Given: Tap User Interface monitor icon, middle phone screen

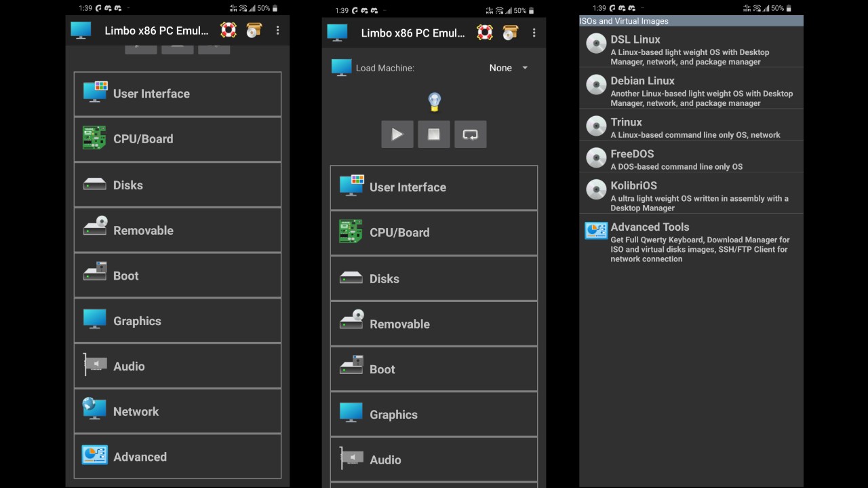Looking at the screenshot, I should pyautogui.click(x=351, y=185).
